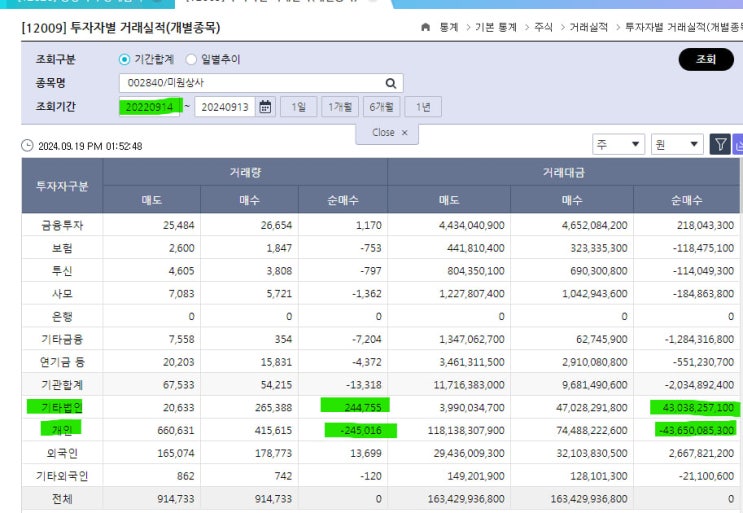Click the stock name field 002840/미원상사
The height and width of the screenshot is (513, 743).
pos(261,83)
